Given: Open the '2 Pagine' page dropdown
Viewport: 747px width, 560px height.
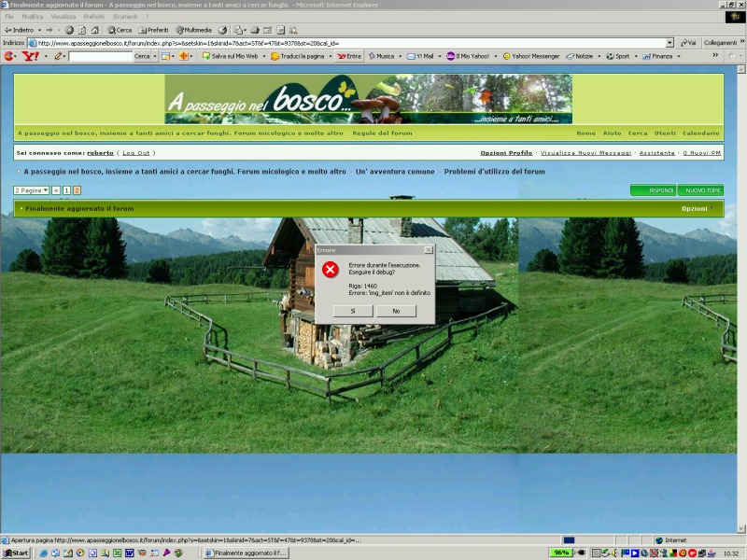Looking at the screenshot, I should click(32, 190).
